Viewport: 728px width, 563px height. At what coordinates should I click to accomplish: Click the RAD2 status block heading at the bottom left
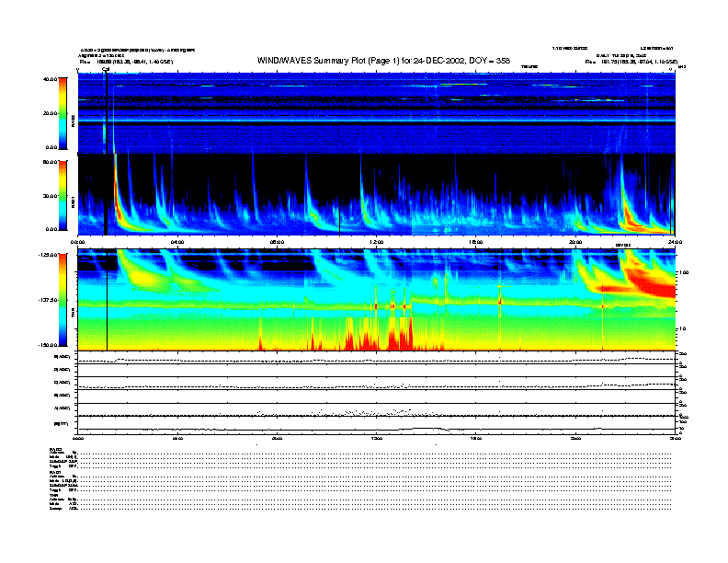pos(56,449)
